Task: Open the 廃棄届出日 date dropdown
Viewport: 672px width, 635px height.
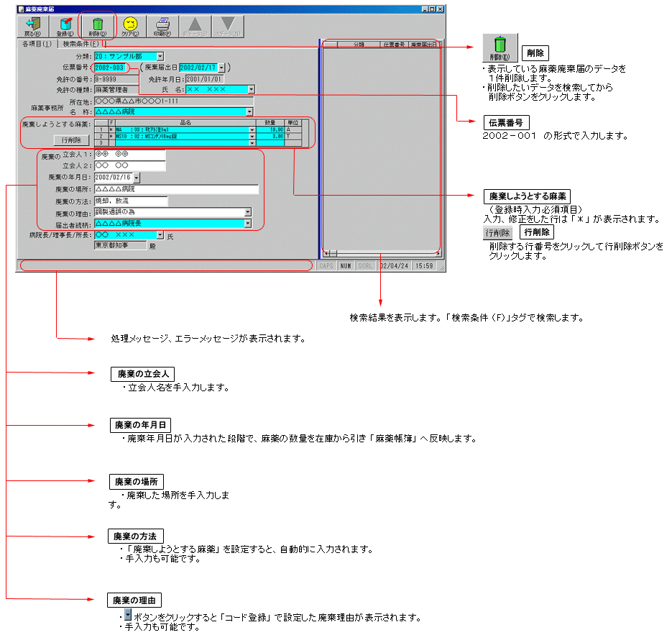Action: tap(221, 68)
